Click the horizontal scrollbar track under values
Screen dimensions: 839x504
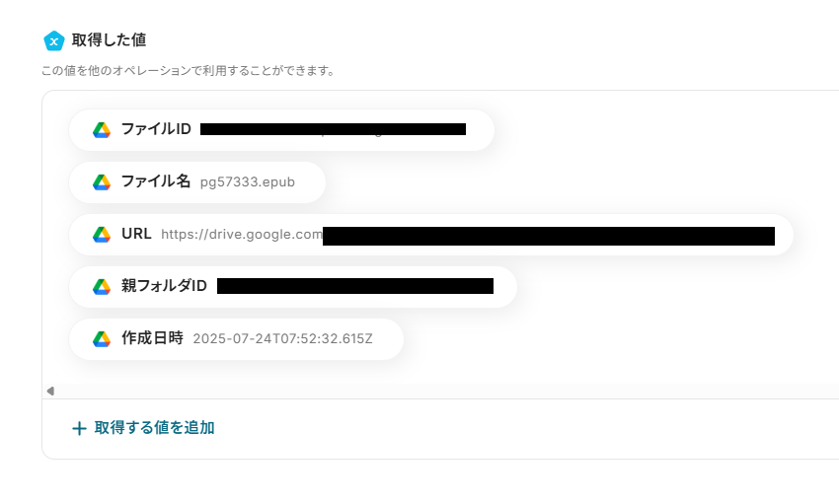pyautogui.click(x=444, y=391)
